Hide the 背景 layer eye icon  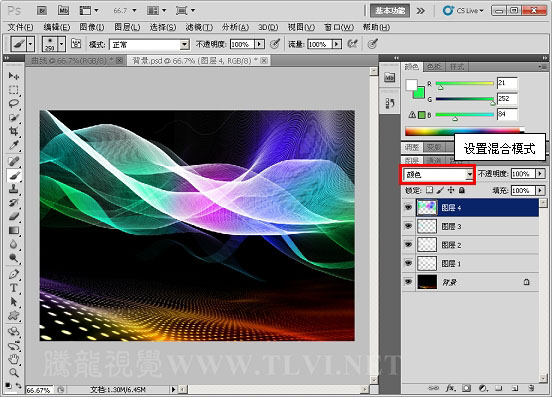[x=408, y=282]
